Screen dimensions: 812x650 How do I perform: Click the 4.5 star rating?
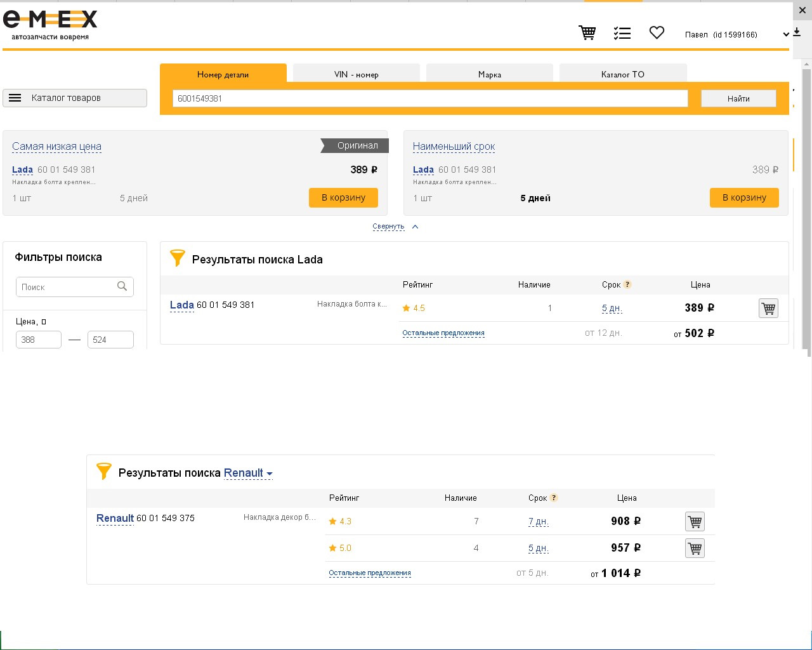(x=414, y=308)
